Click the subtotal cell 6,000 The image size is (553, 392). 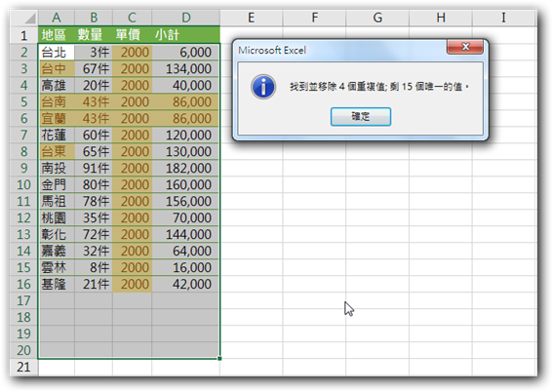[186, 53]
